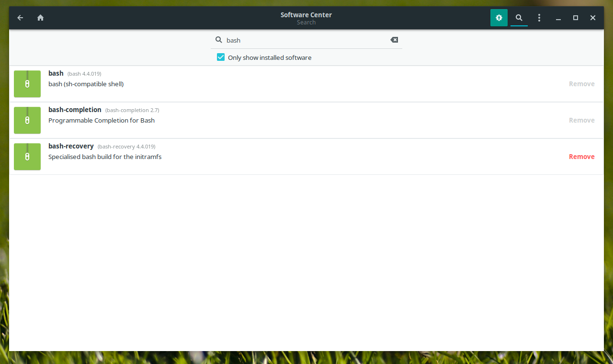Click the description 'bash (sh-compatible shell)'
This screenshot has width=613, height=364.
coord(86,84)
